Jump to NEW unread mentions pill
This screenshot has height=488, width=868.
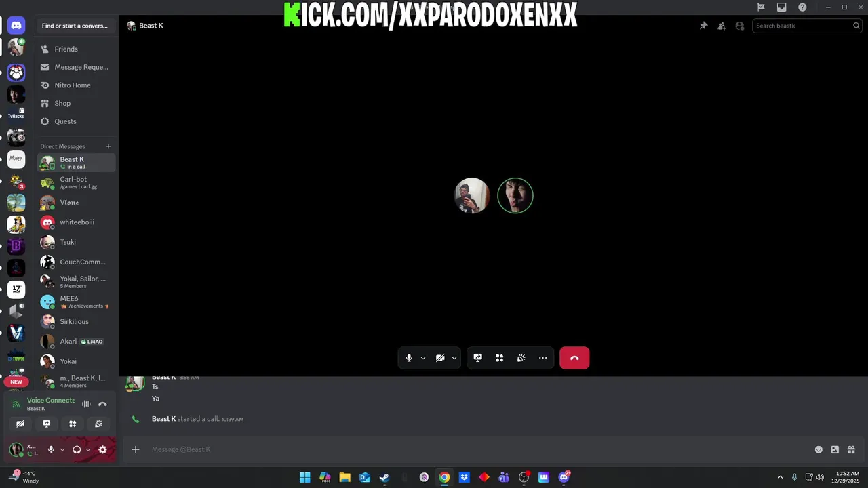click(x=16, y=382)
